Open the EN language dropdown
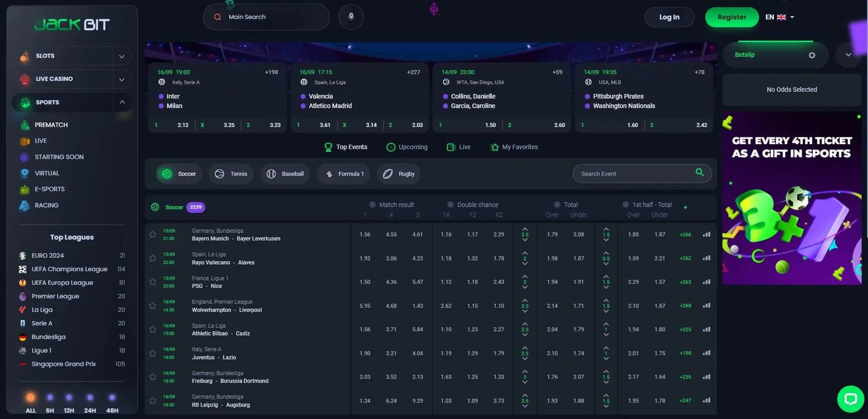Screen dimensions: 868x419 [x=779, y=17]
